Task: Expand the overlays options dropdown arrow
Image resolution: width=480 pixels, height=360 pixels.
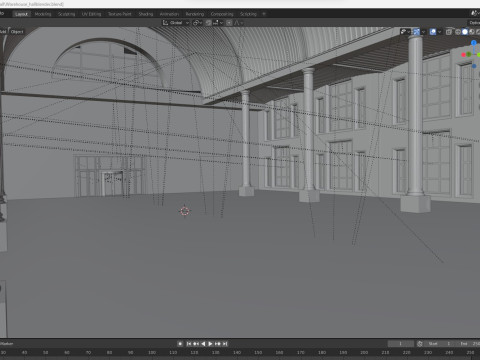Action: 440,32
